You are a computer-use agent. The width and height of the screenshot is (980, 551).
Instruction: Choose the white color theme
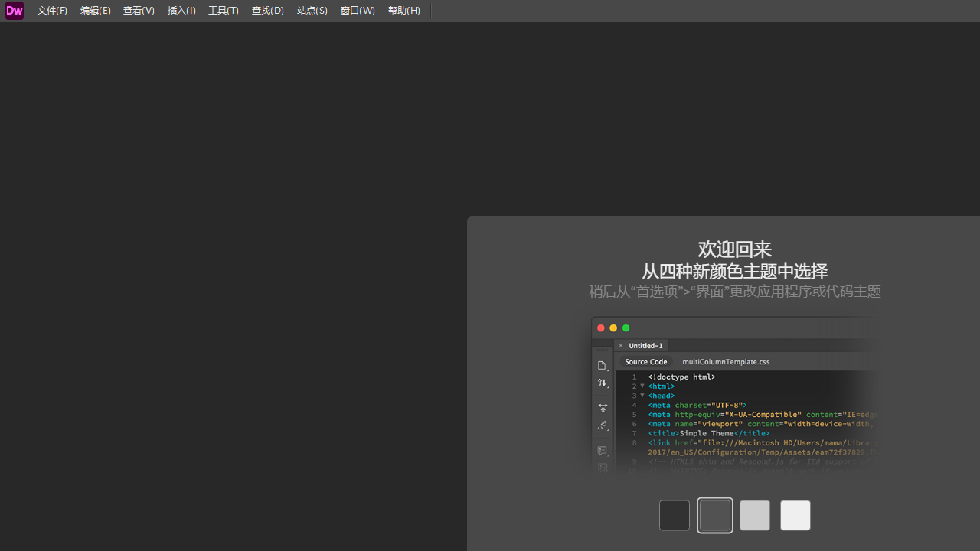pyautogui.click(x=795, y=515)
